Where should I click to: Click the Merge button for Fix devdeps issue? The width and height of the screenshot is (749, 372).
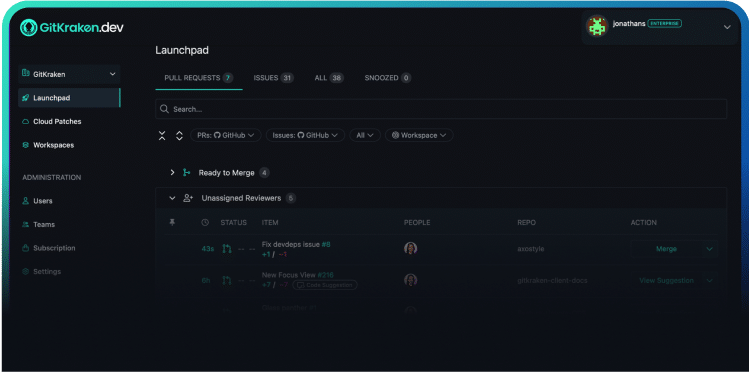[x=666, y=249]
